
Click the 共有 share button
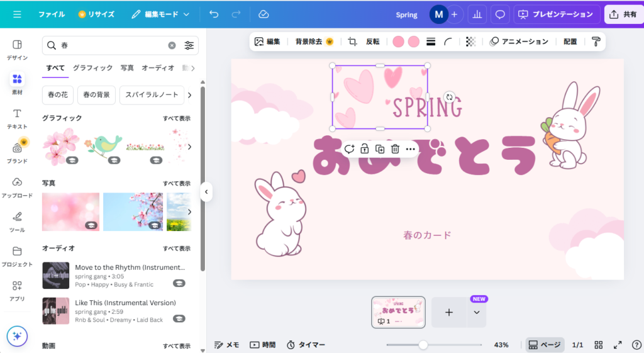click(623, 14)
